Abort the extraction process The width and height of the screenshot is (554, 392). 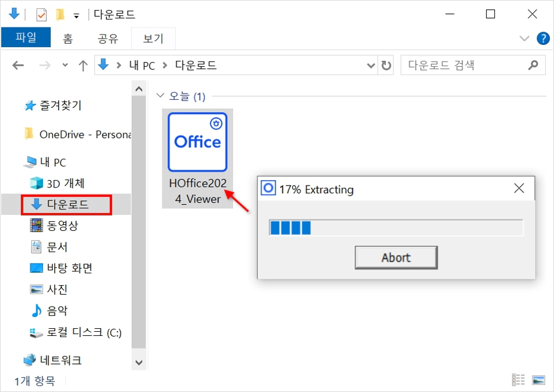[396, 257]
